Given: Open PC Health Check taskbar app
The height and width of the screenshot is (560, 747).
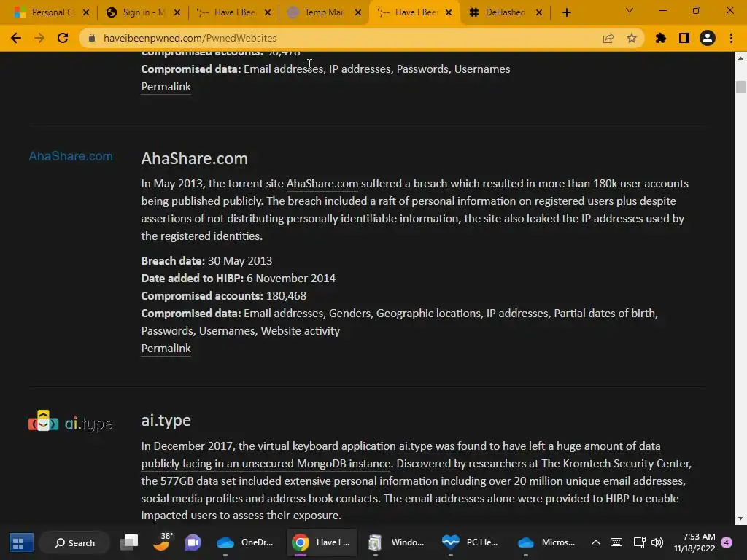Looking at the screenshot, I should click(x=470, y=542).
